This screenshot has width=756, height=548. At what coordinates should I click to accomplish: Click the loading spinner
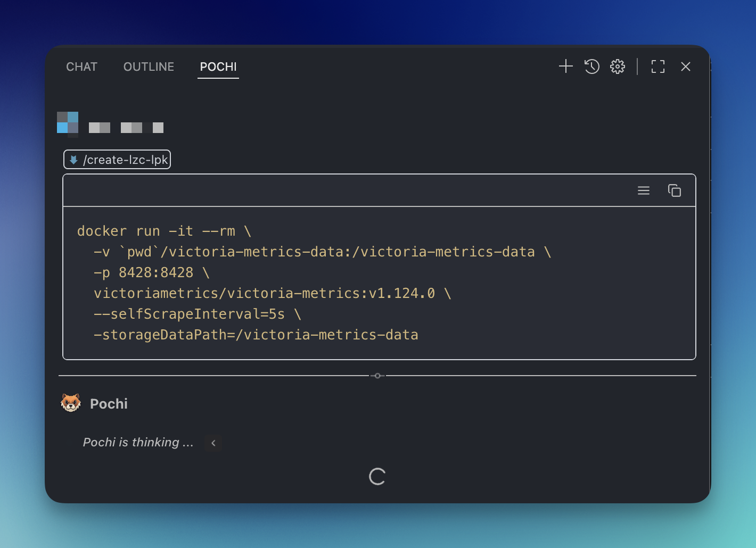(377, 477)
